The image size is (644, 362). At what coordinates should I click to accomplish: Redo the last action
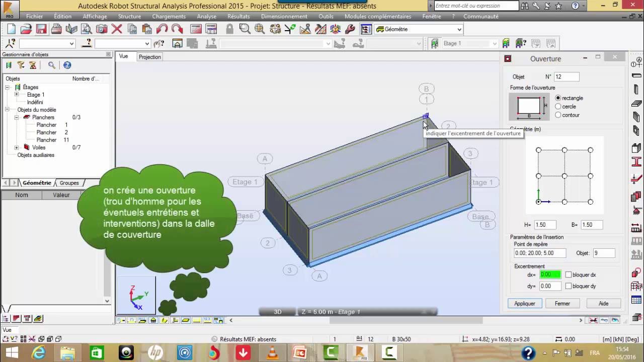(177, 29)
